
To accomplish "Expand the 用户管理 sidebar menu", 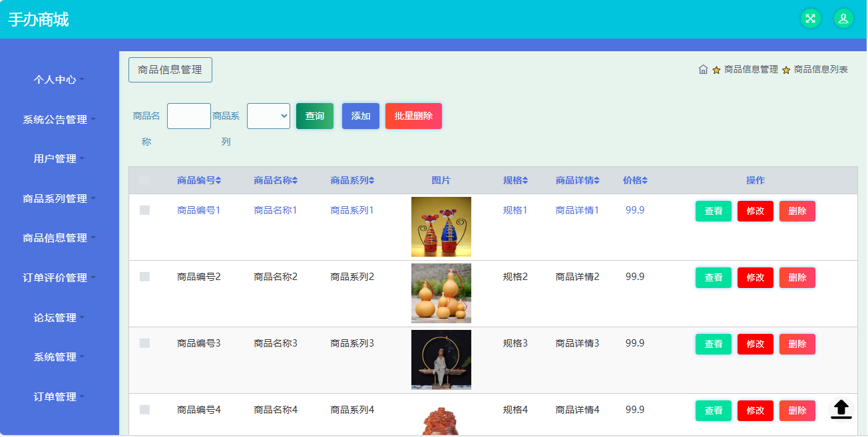I will (59, 159).
